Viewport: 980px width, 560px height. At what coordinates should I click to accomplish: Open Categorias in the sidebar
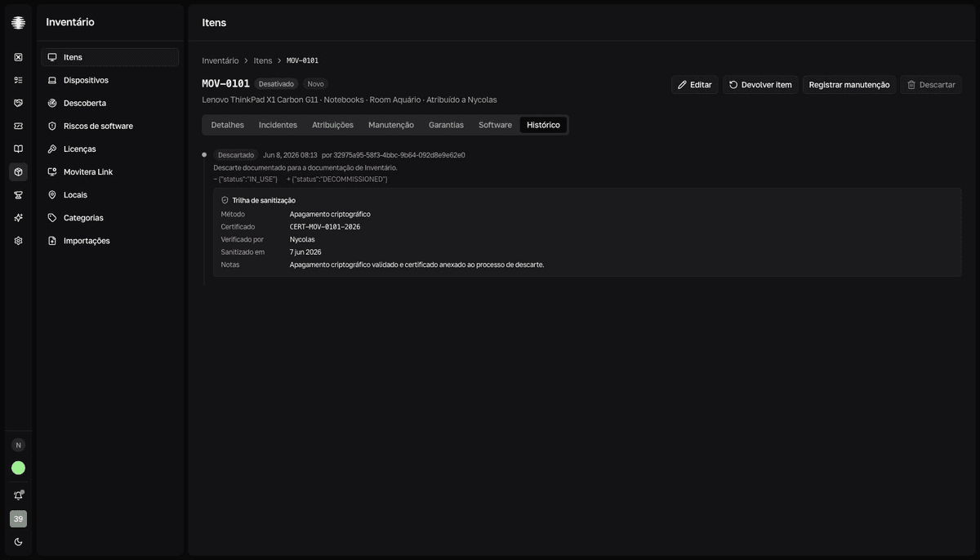(110, 217)
